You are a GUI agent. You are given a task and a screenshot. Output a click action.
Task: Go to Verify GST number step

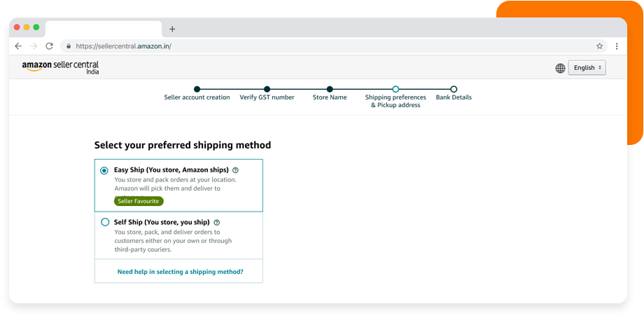[x=267, y=90]
